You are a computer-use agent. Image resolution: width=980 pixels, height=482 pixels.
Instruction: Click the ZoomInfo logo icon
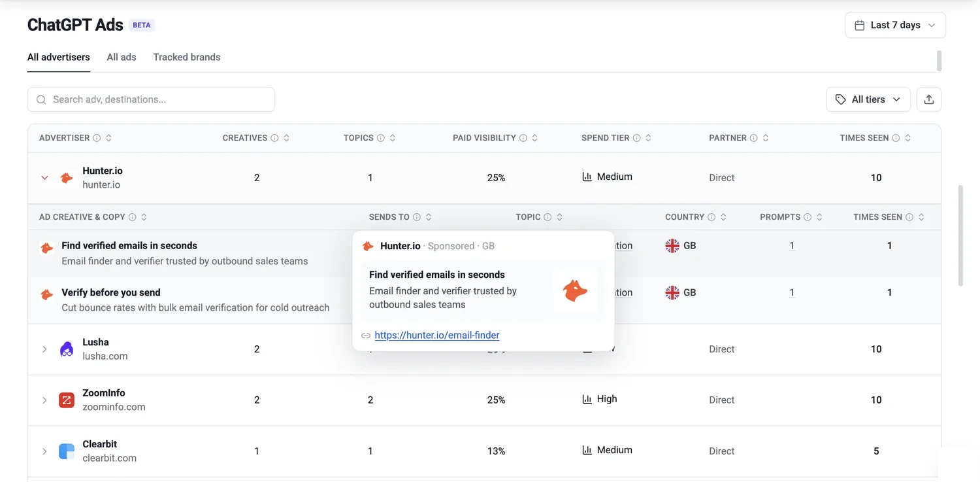click(67, 400)
